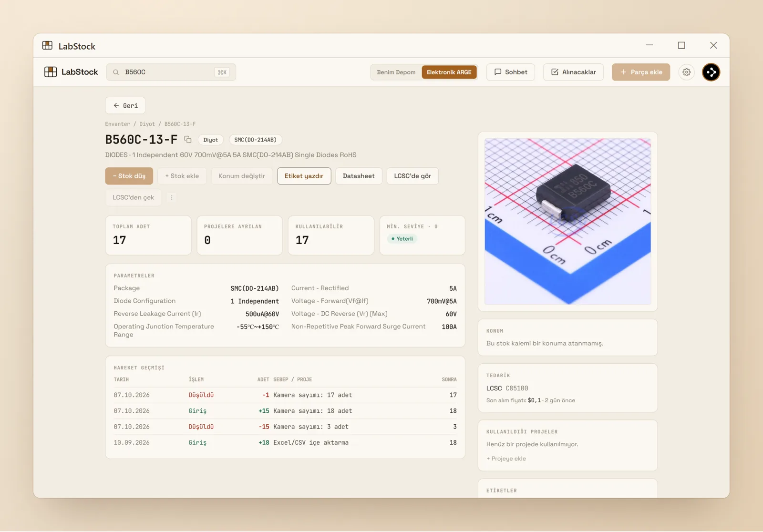Screen dimensions: 763x532
Task: Click Toplam Adet card value 17
Action: point(120,240)
